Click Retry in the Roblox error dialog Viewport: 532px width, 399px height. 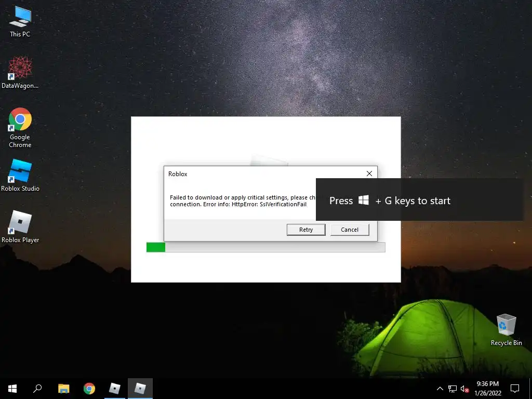(306, 230)
